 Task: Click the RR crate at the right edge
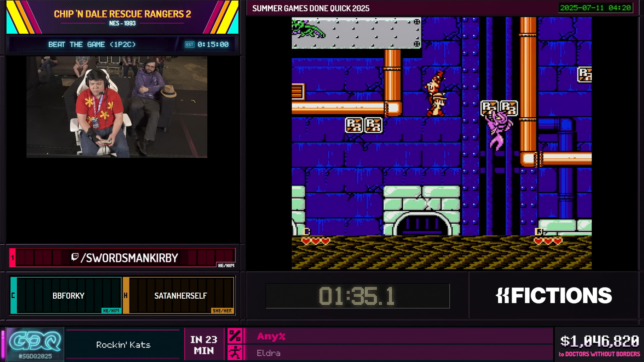coord(584,75)
